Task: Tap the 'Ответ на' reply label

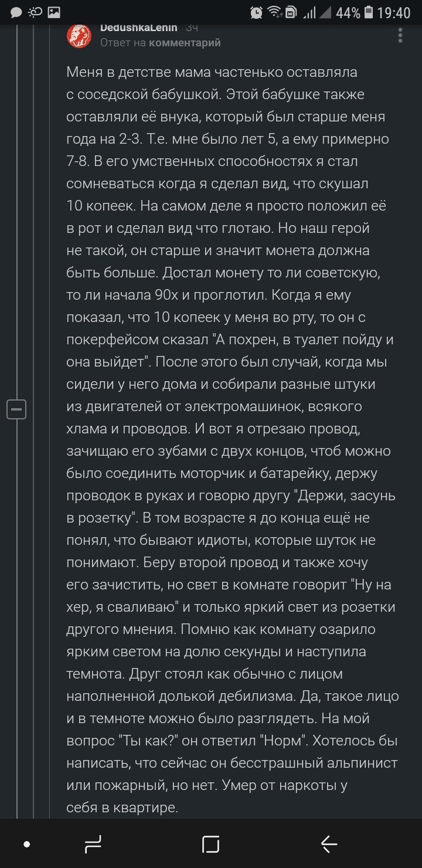Action: pos(123,43)
